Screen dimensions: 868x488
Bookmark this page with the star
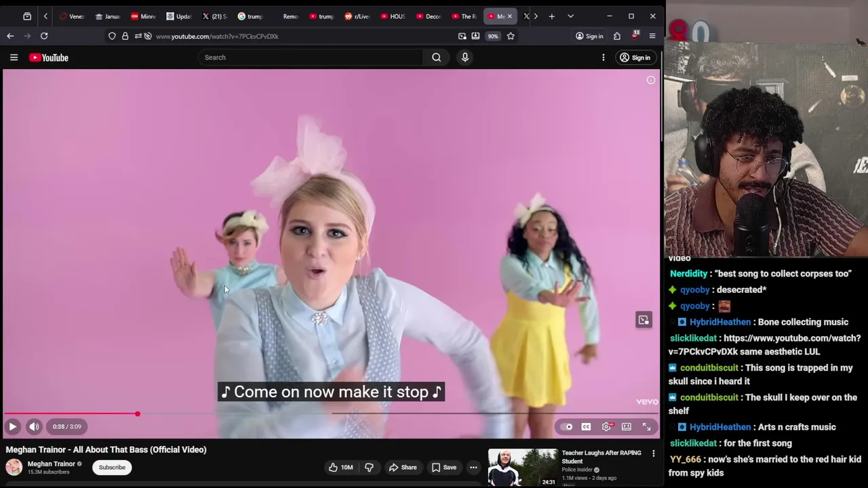coord(511,36)
